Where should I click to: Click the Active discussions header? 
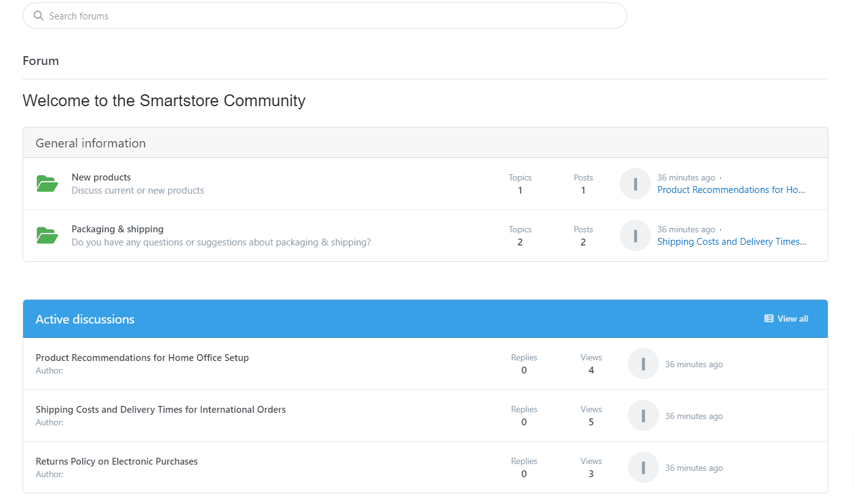pyautogui.click(x=85, y=319)
